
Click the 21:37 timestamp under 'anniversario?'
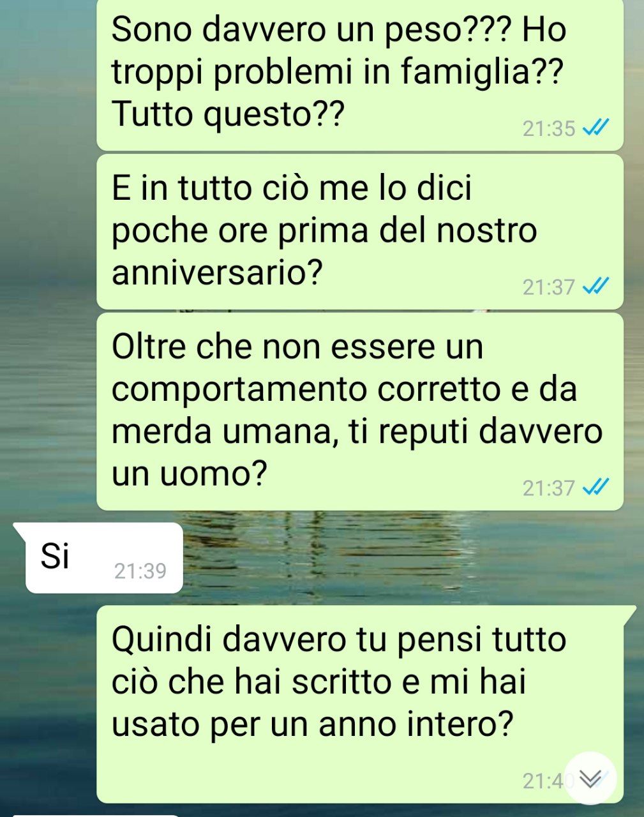tap(549, 287)
